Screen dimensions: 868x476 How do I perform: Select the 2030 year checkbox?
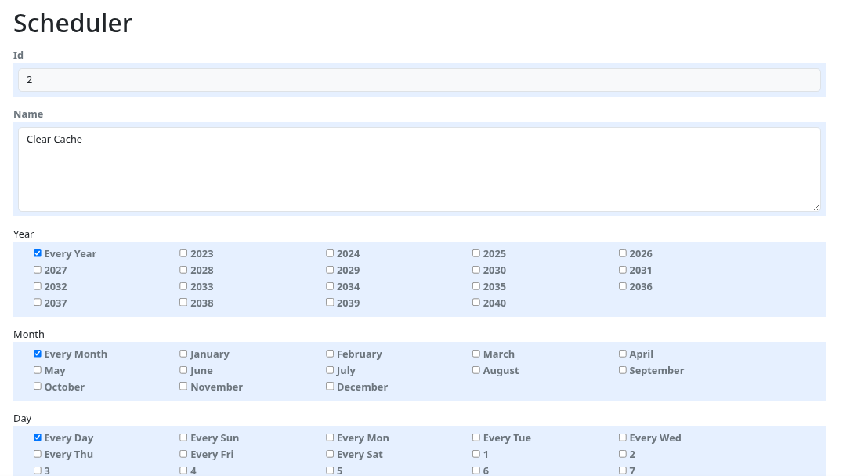click(476, 270)
